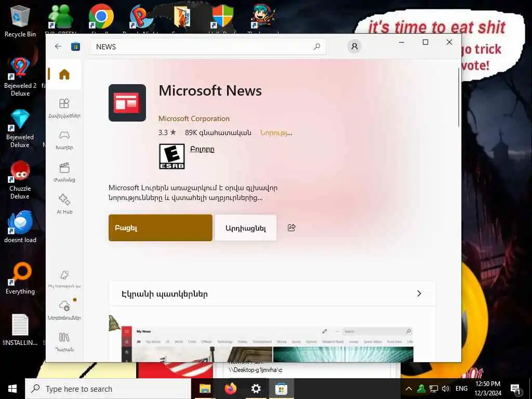The width and height of the screenshot is (532, 399).
Task: Click the ENG language indicator
Action: [461, 389]
